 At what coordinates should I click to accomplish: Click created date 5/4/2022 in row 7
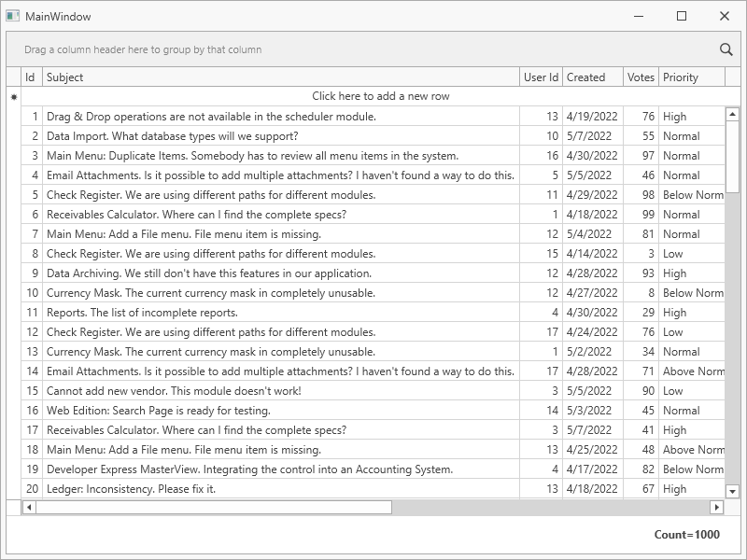coord(593,234)
